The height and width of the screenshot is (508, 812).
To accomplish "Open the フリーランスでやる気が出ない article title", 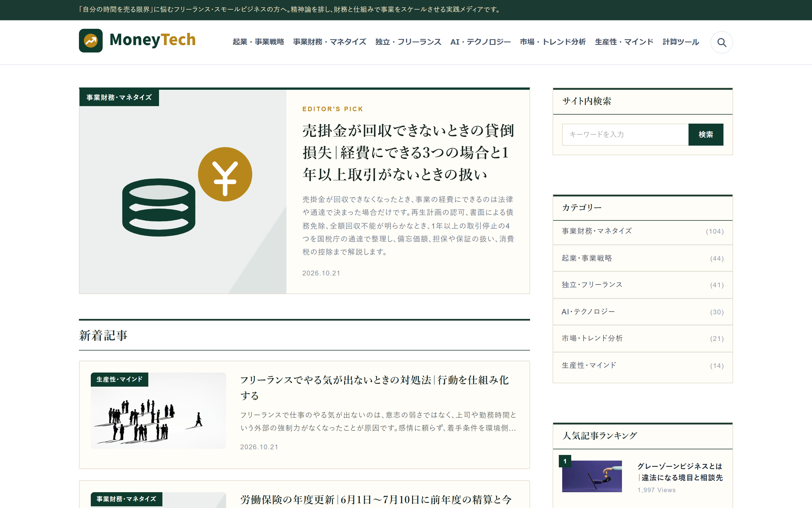I will pos(375,388).
